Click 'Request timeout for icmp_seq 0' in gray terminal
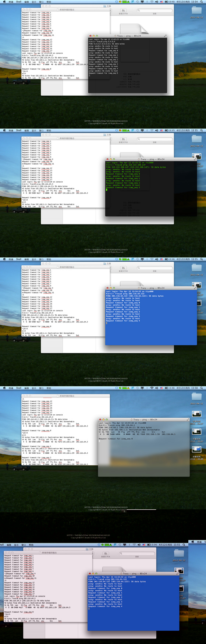This screenshot has width=206, height=644. tap(116, 439)
